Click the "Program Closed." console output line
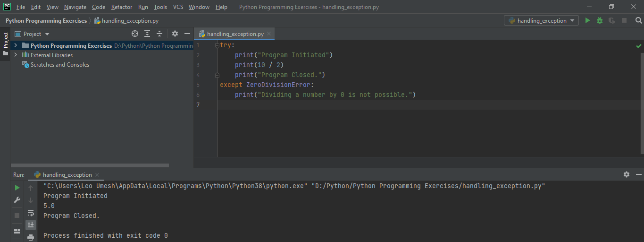644x242 pixels. coord(72,216)
